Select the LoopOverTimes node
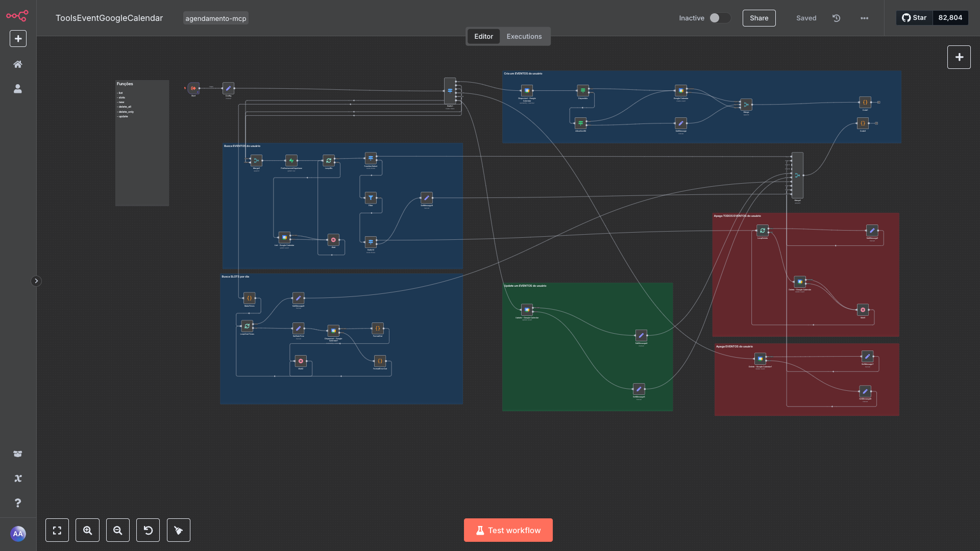The height and width of the screenshot is (551, 980). pyautogui.click(x=247, y=326)
